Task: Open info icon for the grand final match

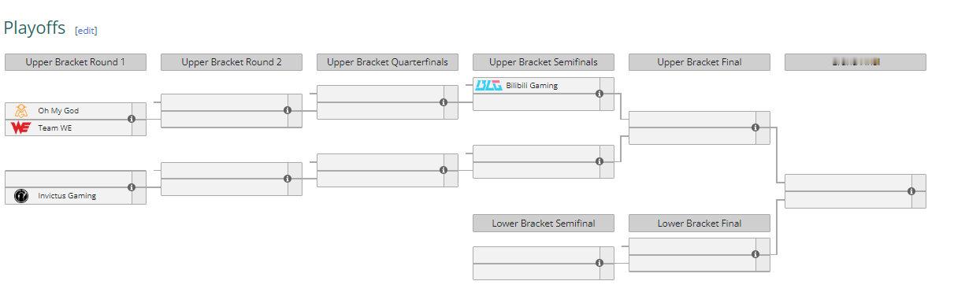Action: click(911, 191)
